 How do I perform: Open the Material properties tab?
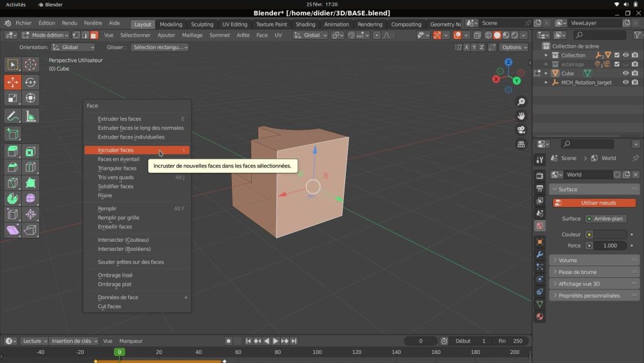(540, 317)
